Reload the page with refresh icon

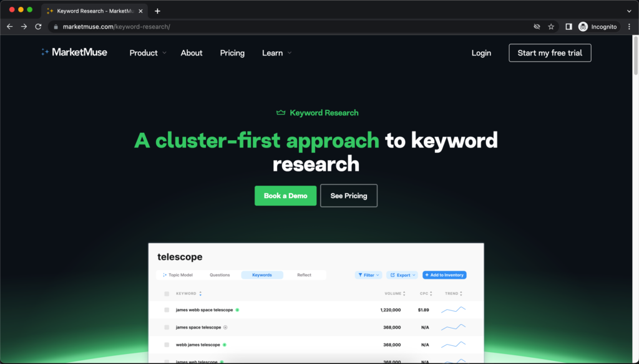click(x=38, y=26)
